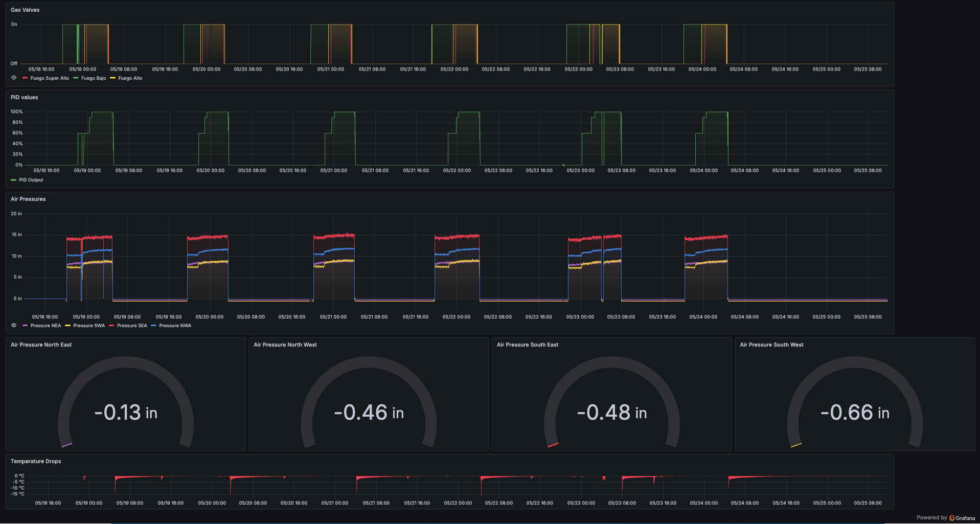Click the 20 in Air Pressures axis label
Screen dimensions: 980x524
pos(16,214)
